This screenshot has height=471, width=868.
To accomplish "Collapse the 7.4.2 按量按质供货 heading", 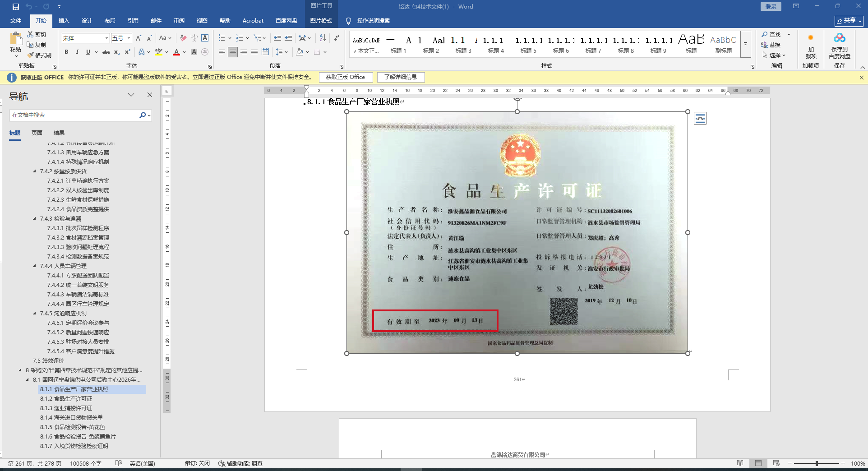I will [x=35, y=171].
